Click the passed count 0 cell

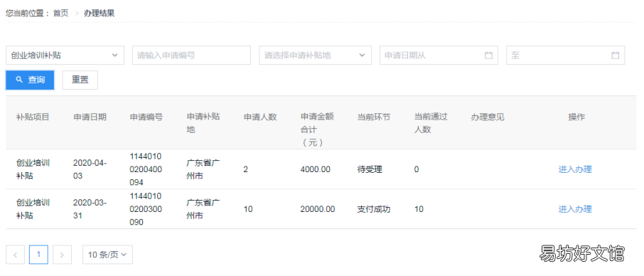[417, 169]
